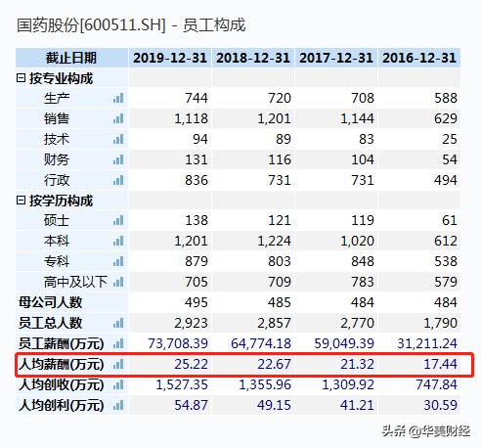Open chart icon for 生产 row
The height and width of the screenshot is (448, 481).
pyautogui.click(x=118, y=98)
